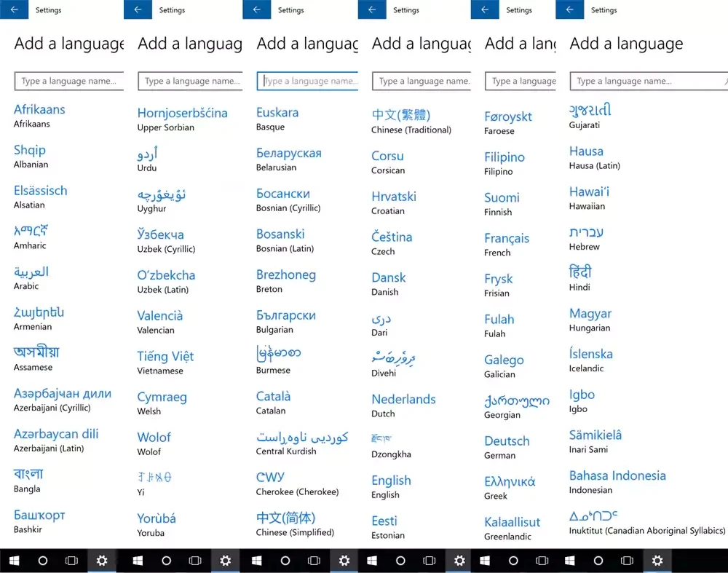Click back arrow in the Gujarati list panel
The width and height of the screenshot is (728, 573).
coord(570,9)
